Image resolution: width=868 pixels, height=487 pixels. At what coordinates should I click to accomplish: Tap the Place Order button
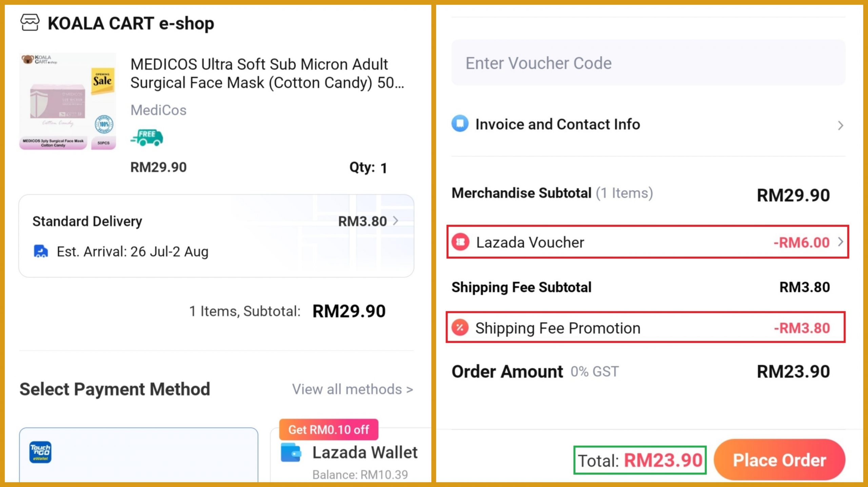779,460
